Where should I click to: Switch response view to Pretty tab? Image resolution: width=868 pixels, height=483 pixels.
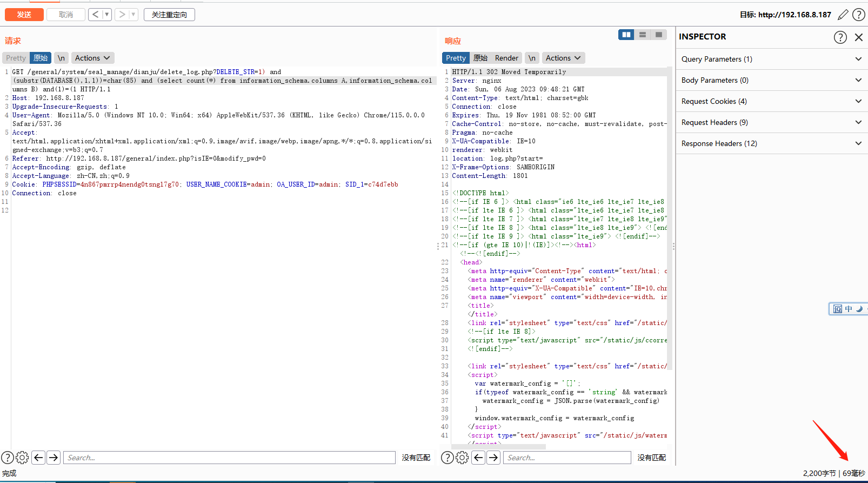tap(456, 58)
